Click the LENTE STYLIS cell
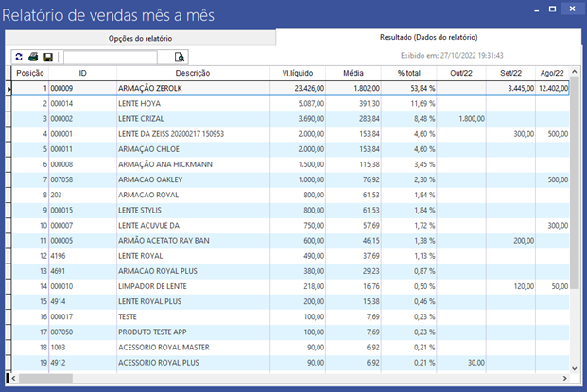 pos(193,211)
